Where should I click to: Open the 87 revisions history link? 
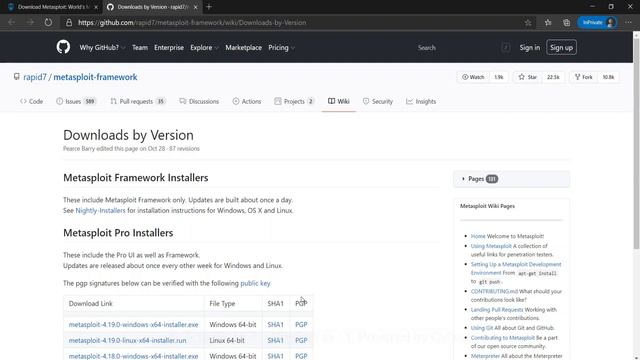click(x=184, y=149)
